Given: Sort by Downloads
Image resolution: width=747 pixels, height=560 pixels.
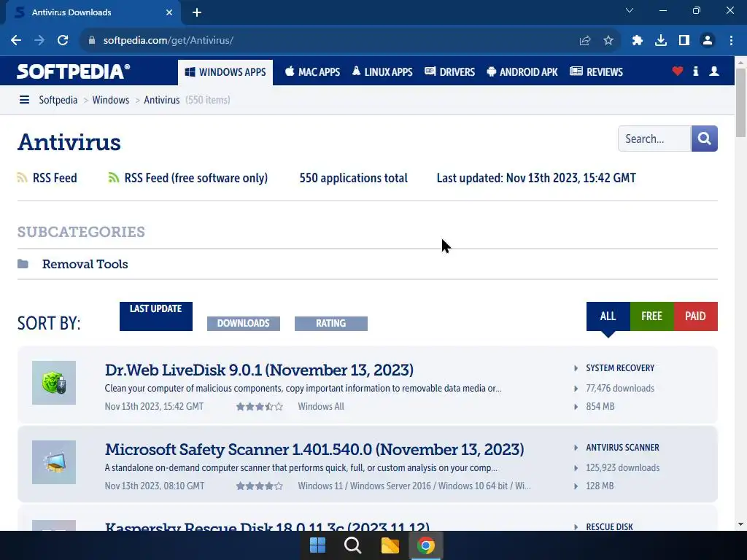Looking at the screenshot, I should [244, 323].
